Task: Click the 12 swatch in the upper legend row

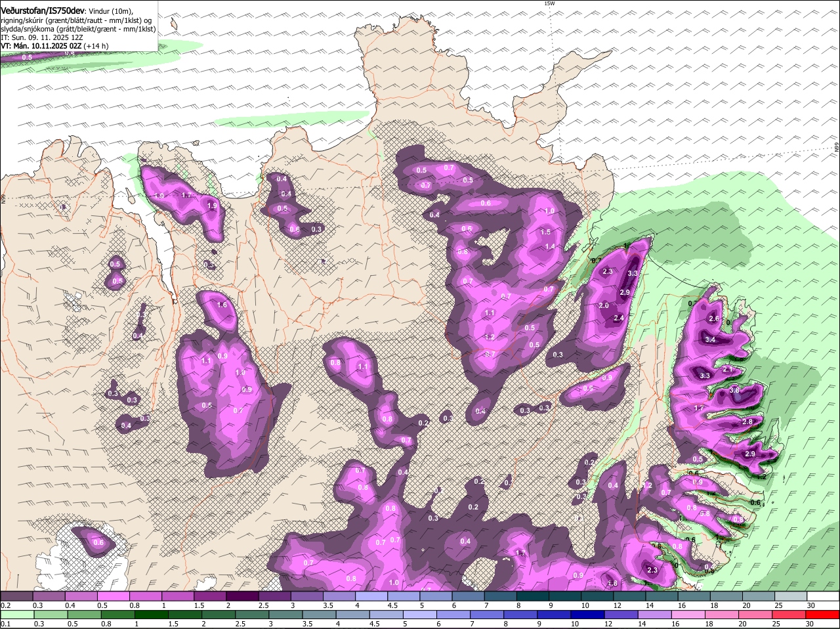Action: pos(630,596)
